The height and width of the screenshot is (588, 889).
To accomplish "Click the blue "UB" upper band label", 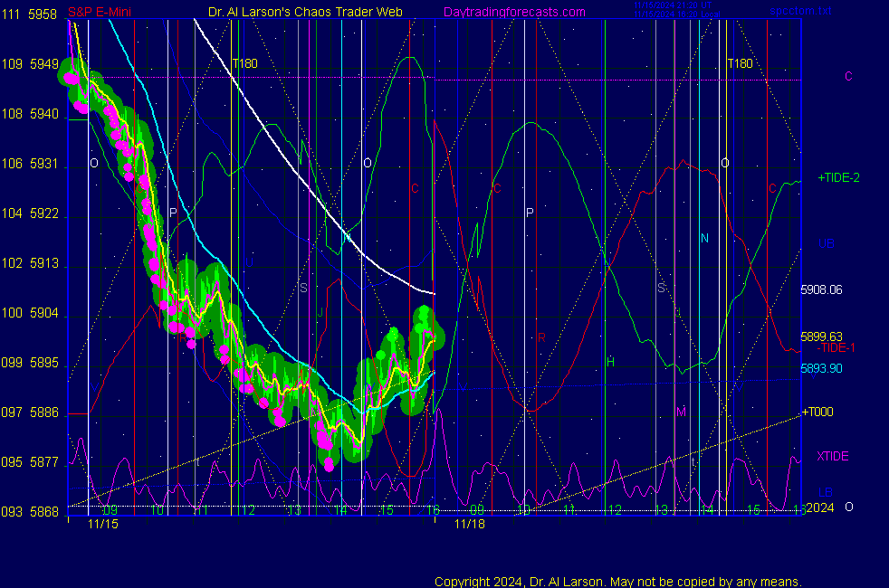I will [826, 243].
